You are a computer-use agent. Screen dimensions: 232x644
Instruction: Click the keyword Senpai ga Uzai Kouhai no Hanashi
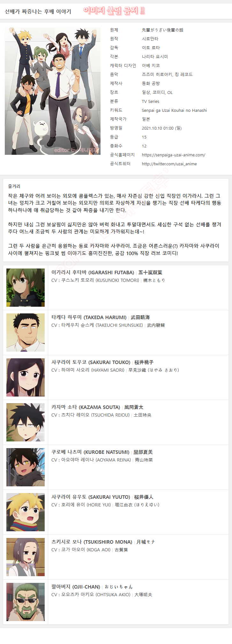(174, 111)
